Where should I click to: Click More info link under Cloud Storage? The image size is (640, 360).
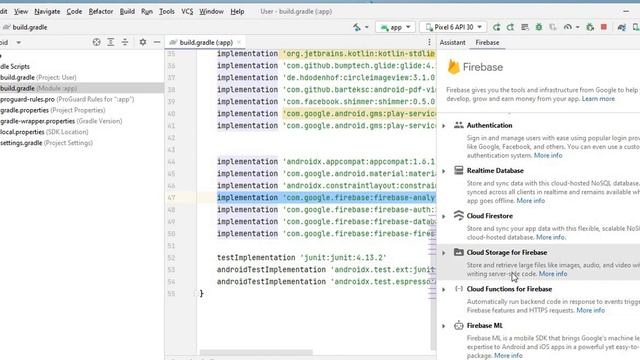click(553, 274)
